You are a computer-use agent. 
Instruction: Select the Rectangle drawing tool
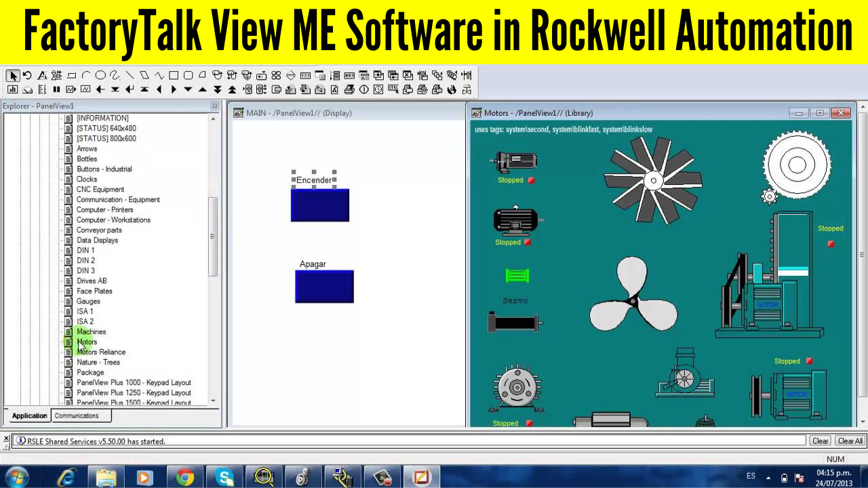[x=174, y=75]
